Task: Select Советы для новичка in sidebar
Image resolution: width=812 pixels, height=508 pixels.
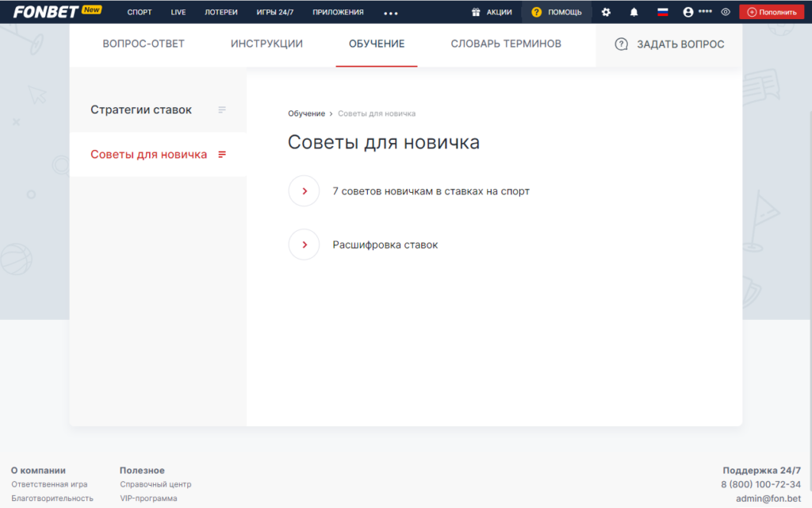Action: 148,155
